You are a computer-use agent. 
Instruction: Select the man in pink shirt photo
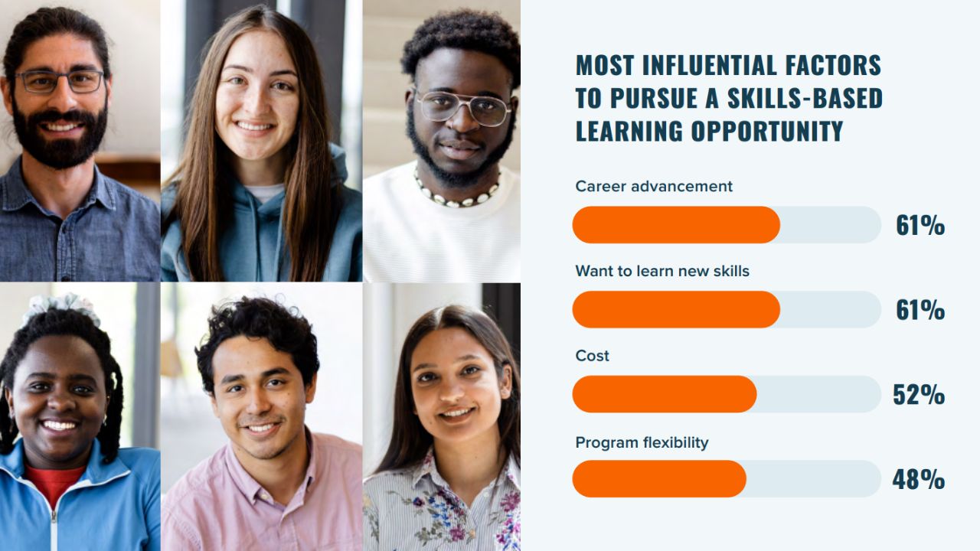click(x=261, y=417)
